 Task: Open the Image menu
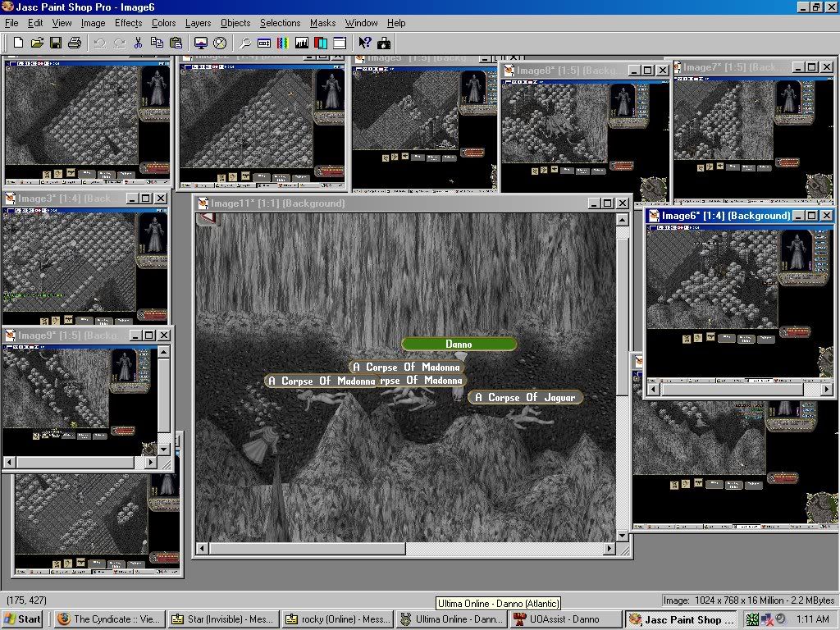coord(94,23)
